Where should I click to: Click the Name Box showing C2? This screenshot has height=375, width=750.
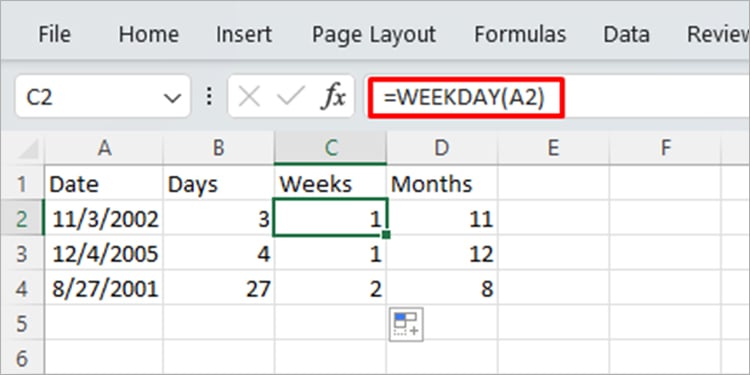(x=103, y=97)
